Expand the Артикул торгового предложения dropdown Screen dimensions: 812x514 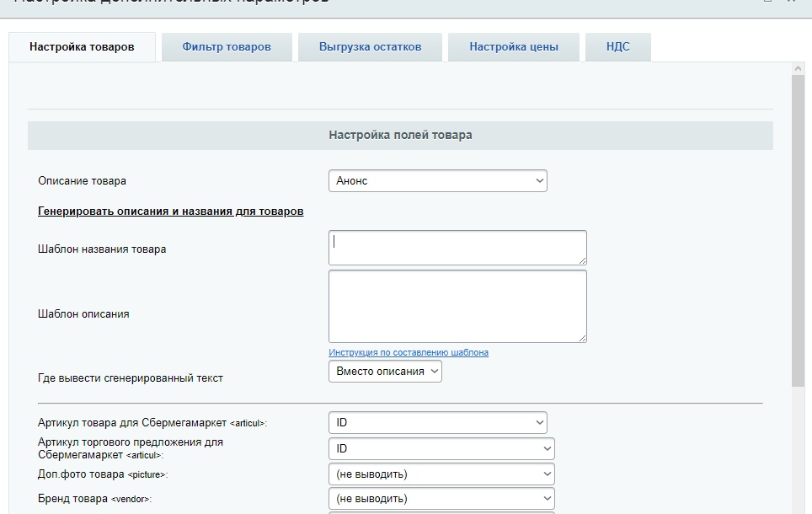point(441,448)
